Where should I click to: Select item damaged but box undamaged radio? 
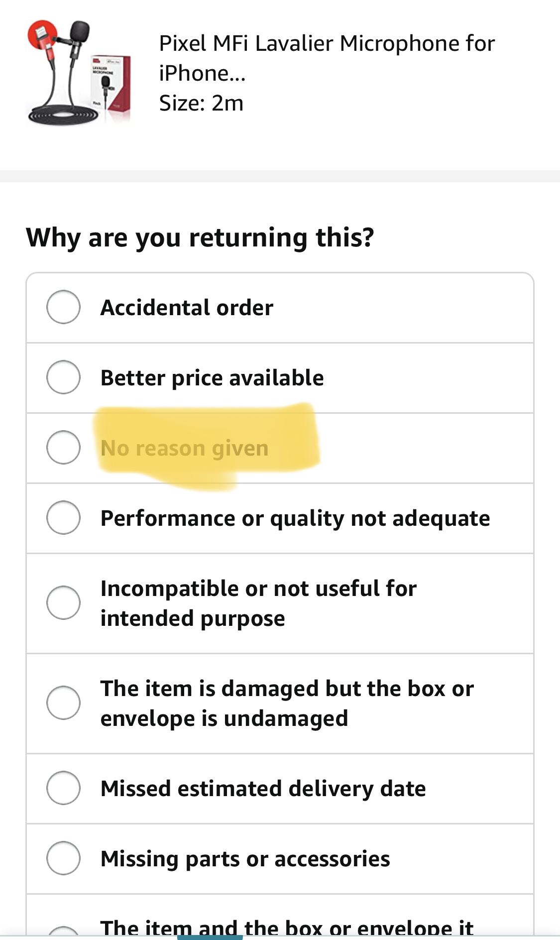pyautogui.click(x=63, y=703)
